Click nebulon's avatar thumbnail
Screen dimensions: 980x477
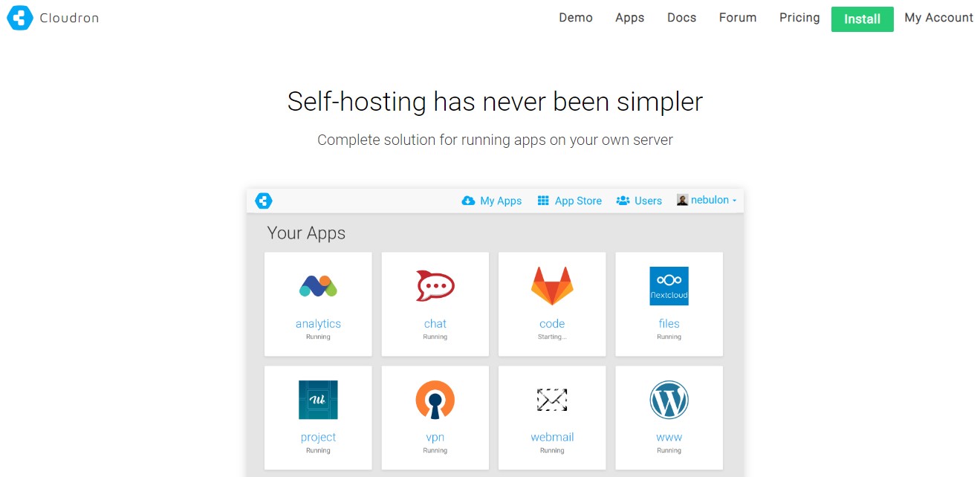point(681,200)
